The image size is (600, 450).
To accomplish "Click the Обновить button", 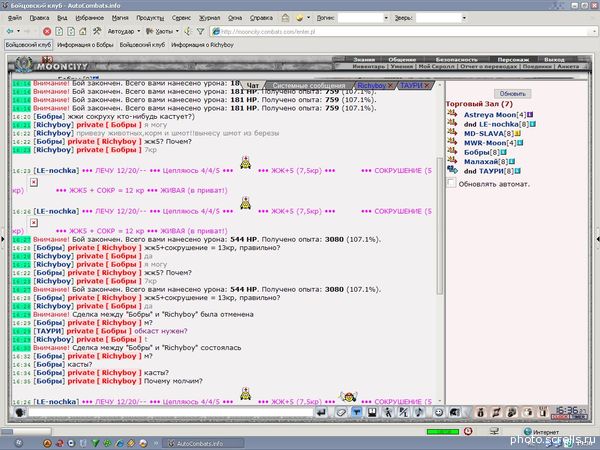I will pos(512,93).
